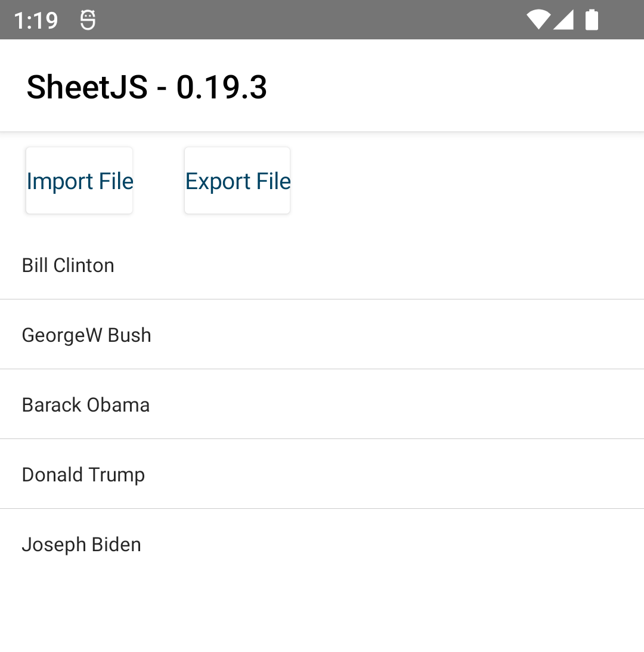Image resolution: width=644 pixels, height=652 pixels.
Task: Click the surname Trump in the list
Action: [116, 475]
